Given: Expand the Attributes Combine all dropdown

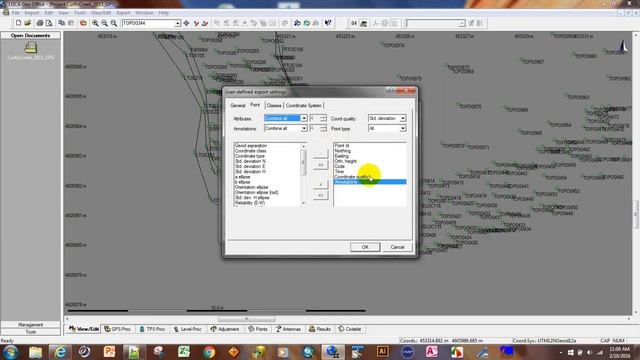Looking at the screenshot, I should (303, 118).
